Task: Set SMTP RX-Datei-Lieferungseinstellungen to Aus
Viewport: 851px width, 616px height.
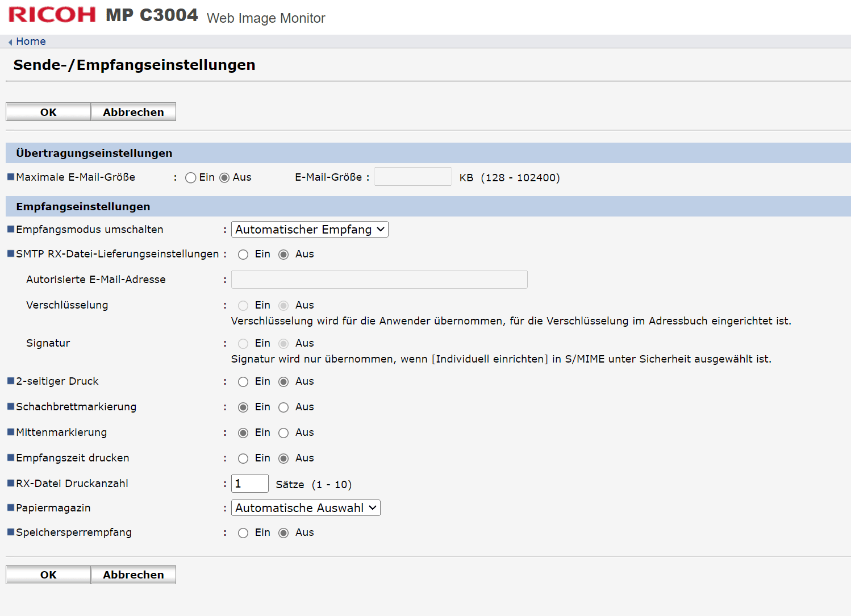Action: click(x=283, y=255)
